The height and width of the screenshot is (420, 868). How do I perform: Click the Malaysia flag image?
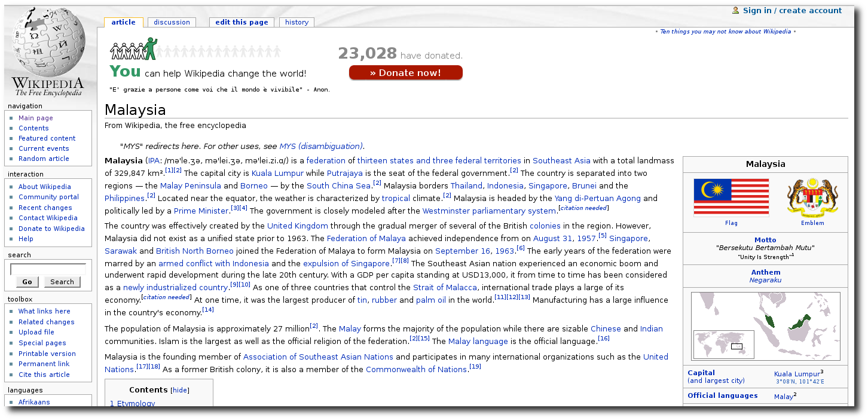(731, 197)
